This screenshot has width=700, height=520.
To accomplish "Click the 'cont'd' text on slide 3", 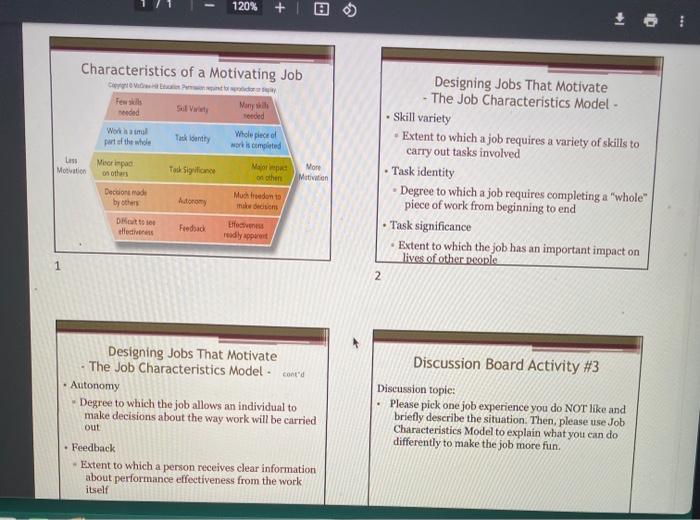I will pyautogui.click(x=293, y=374).
